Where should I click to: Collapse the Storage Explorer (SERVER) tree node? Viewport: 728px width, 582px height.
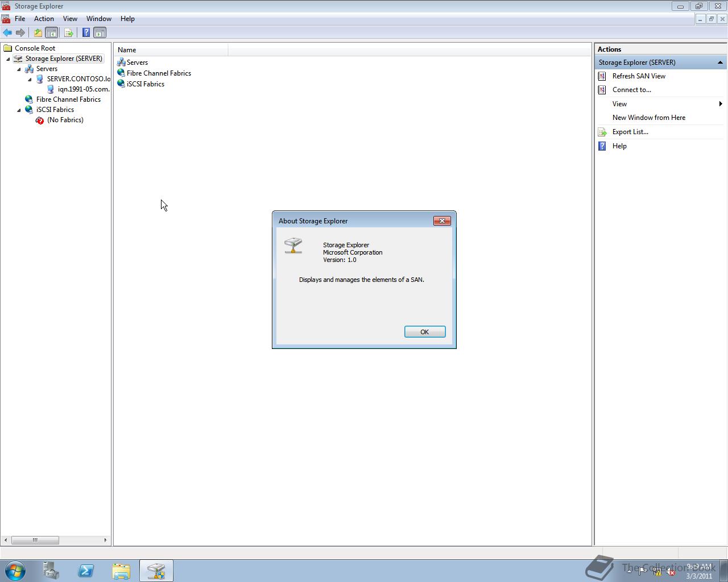pyautogui.click(x=8, y=59)
